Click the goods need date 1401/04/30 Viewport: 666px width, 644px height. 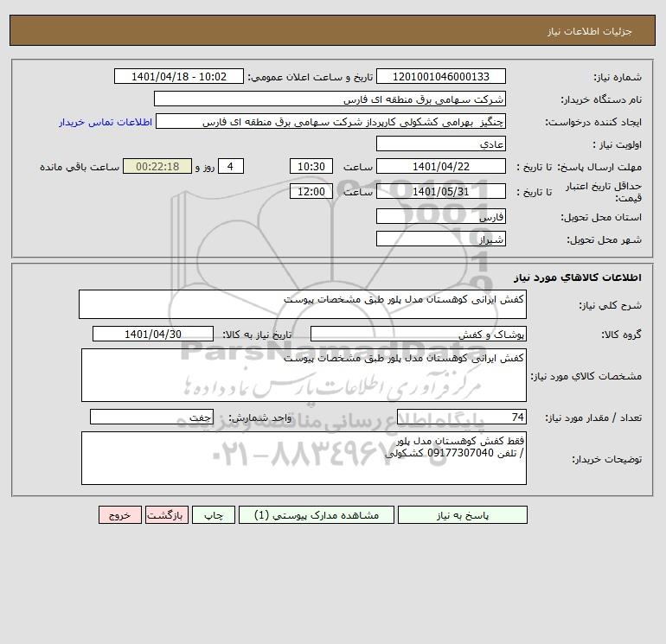pos(153,334)
